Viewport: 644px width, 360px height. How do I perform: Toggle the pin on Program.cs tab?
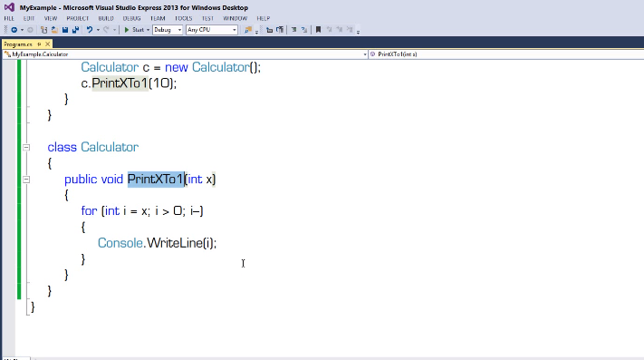click(40, 44)
